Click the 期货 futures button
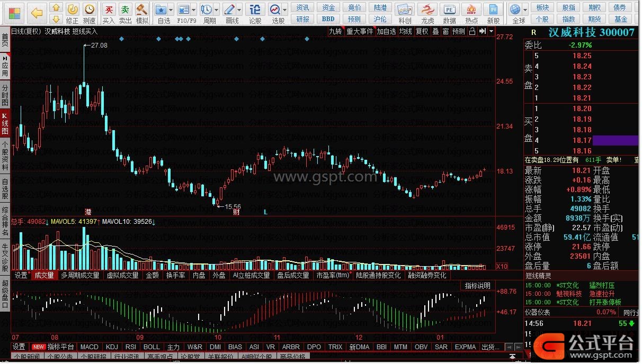This screenshot has height=364, width=642. click(595, 19)
